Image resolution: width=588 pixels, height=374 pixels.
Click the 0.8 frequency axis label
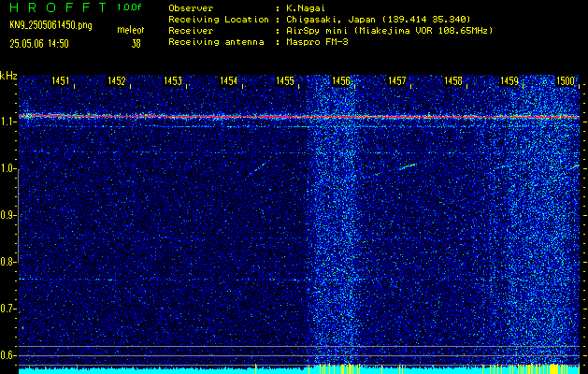pyautogui.click(x=7, y=262)
